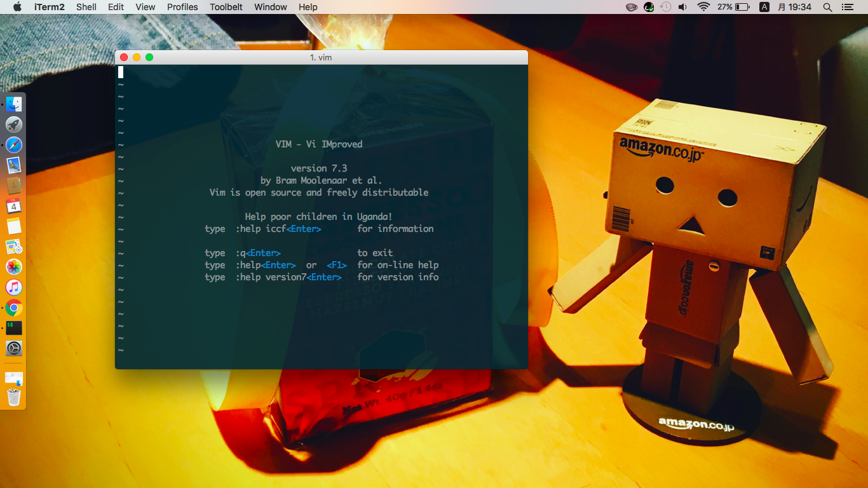Viewport: 868px width, 488px height.
Task: Click the vim cursor block on first line
Action: 121,72
